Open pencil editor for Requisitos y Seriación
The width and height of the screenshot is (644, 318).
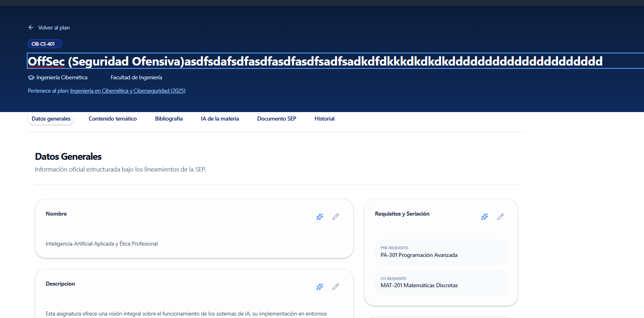point(500,217)
